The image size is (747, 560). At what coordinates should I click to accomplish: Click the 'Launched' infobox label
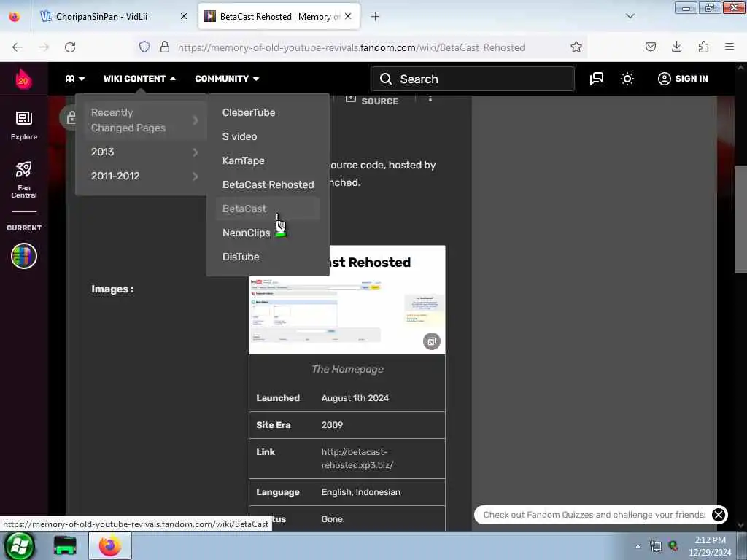(278, 398)
